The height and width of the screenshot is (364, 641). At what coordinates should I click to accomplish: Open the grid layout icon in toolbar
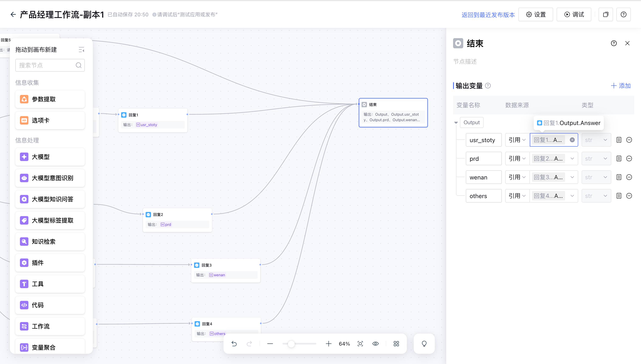coord(396,344)
